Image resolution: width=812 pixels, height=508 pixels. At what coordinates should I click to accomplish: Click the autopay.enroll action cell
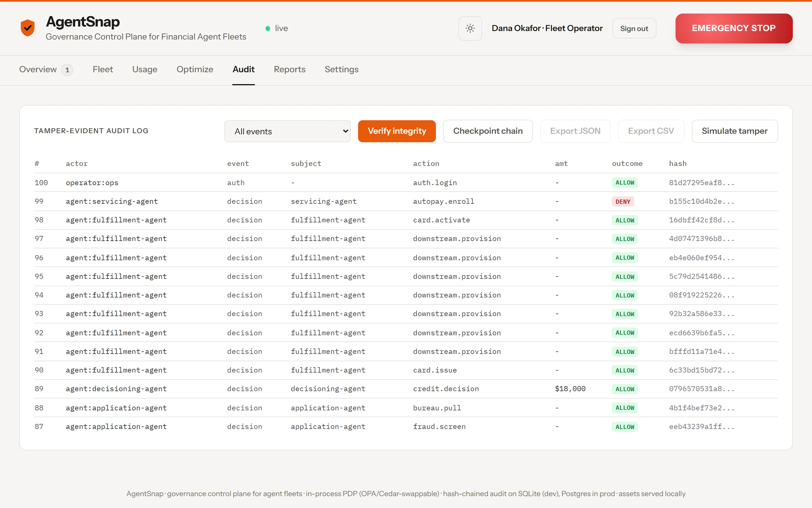point(443,201)
